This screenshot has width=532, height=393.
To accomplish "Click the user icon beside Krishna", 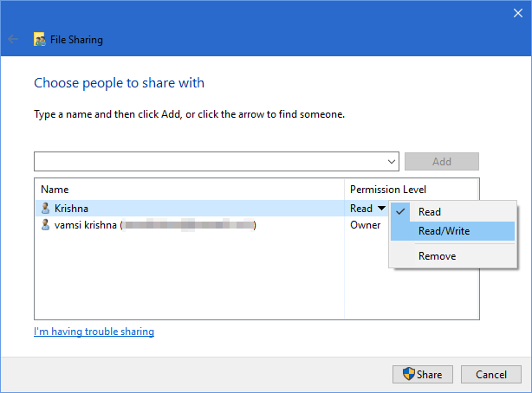I will coord(45,208).
